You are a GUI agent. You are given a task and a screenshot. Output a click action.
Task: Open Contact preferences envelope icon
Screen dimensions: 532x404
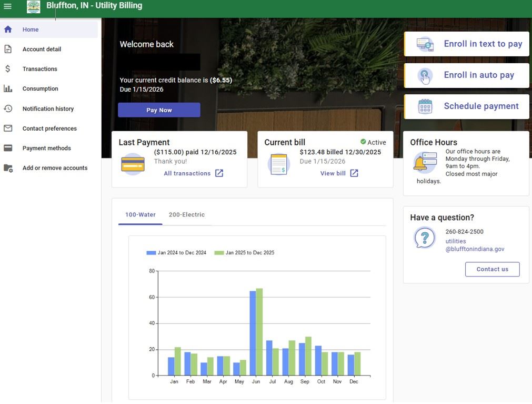coord(7,128)
